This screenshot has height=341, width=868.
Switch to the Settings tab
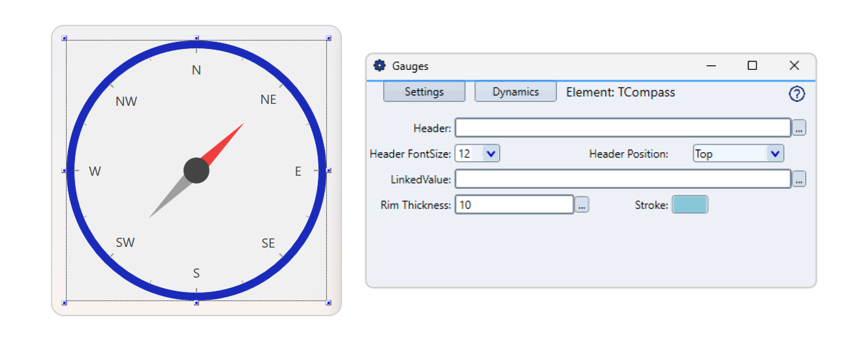pos(424,92)
